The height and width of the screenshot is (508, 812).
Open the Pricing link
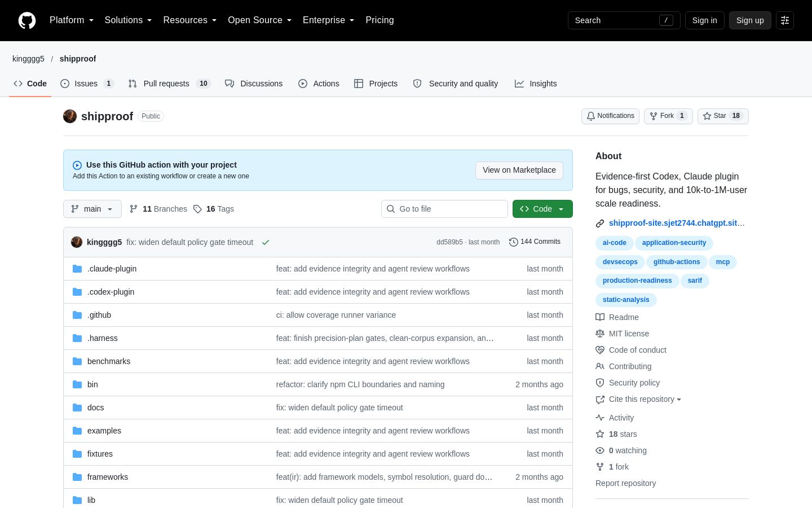coord(379,20)
